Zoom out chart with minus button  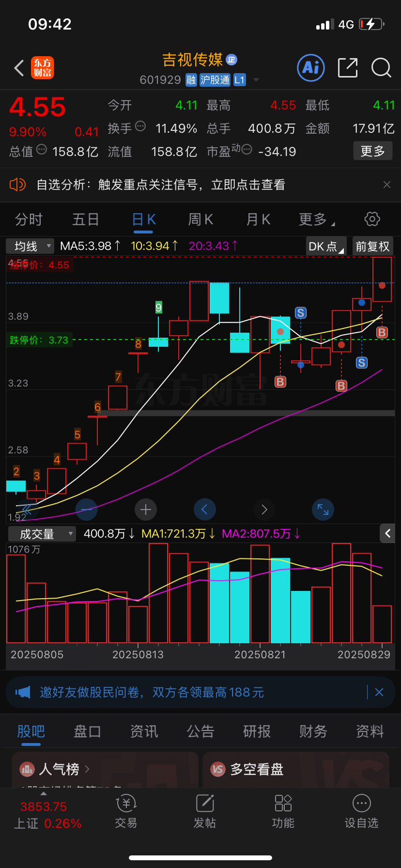coord(87,510)
